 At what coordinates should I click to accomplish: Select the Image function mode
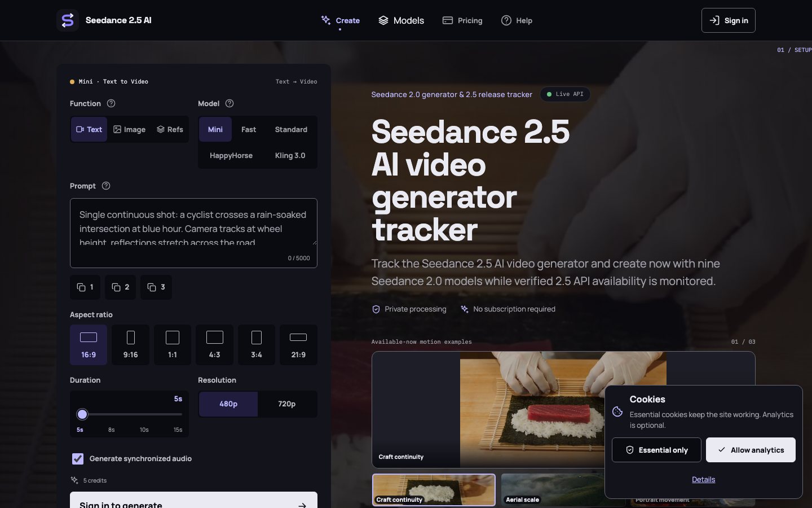[130, 129]
